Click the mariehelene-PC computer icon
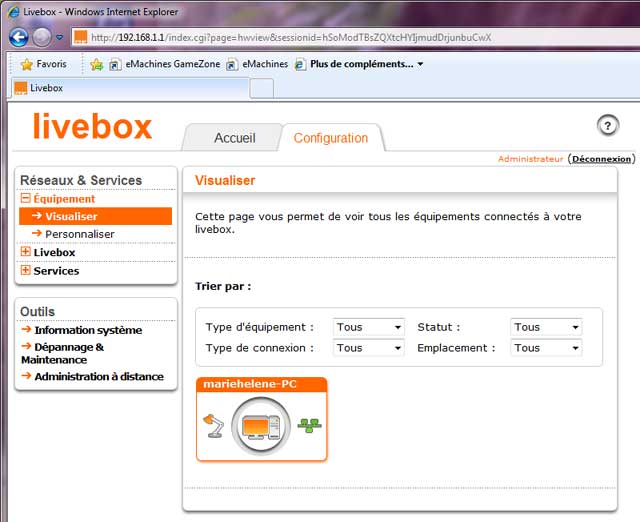Image resolution: width=640 pixels, height=522 pixels. (x=260, y=427)
